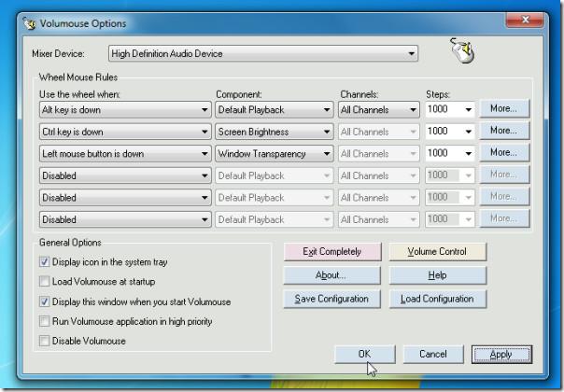564x392 pixels.
Task: Open the 'Alt key is down' dropdown
Action: tap(125, 110)
